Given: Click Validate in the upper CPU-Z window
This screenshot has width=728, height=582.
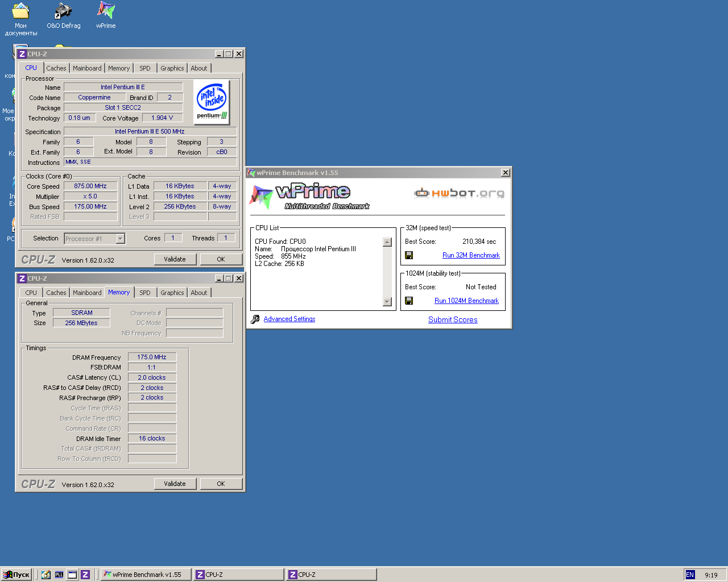Looking at the screenshot, I should [x=175, y=259].
